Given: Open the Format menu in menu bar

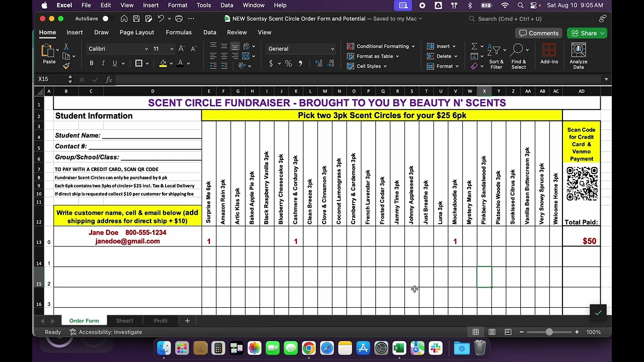Looking at the screenshot, I should pos(178,5).
